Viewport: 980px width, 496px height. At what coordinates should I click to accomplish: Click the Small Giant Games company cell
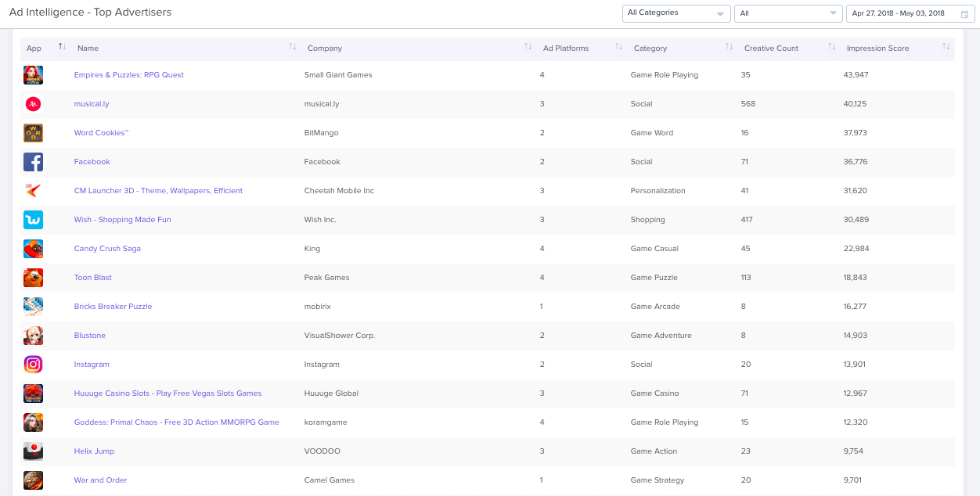(338, 75)
